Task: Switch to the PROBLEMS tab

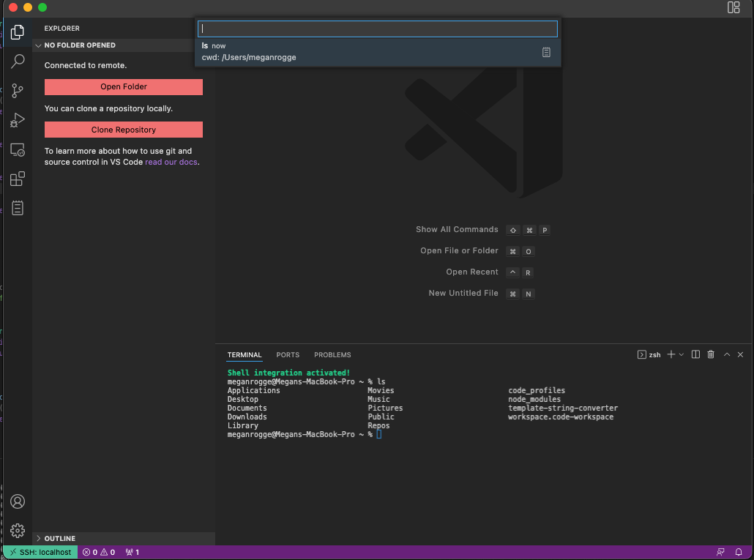Action: tap(332, 355)
